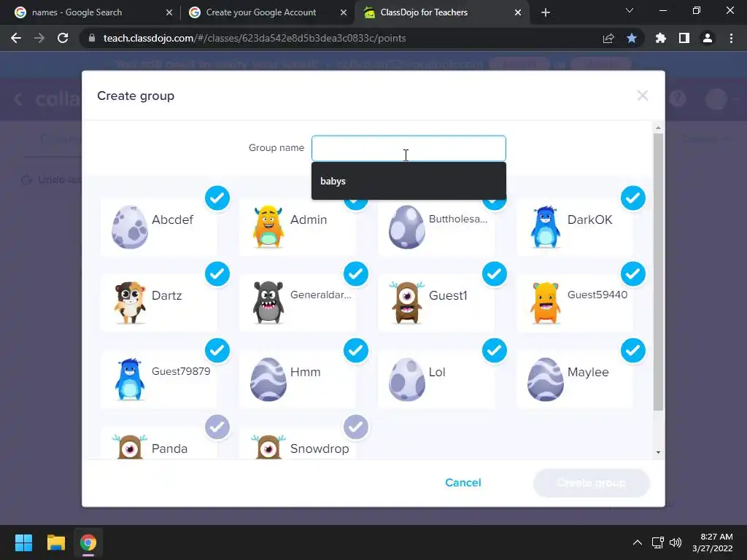
Task: Uncheck Lol's blue checkmark
Action: point(495,351)
